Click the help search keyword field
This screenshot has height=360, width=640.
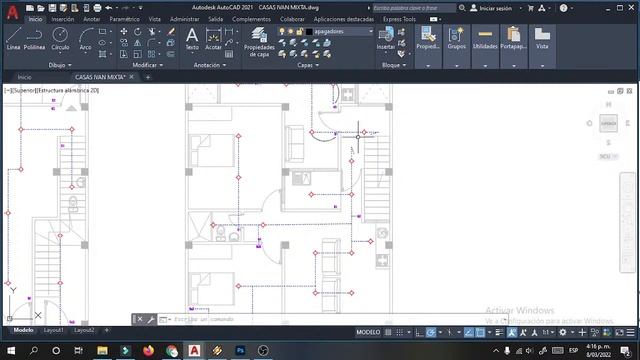point(414,8)
